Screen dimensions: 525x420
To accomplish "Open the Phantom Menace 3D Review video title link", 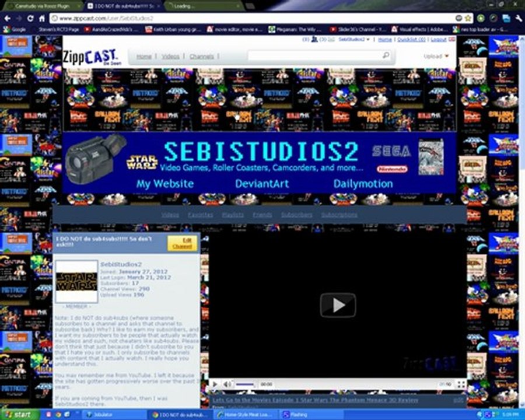I will click(315, 400).
